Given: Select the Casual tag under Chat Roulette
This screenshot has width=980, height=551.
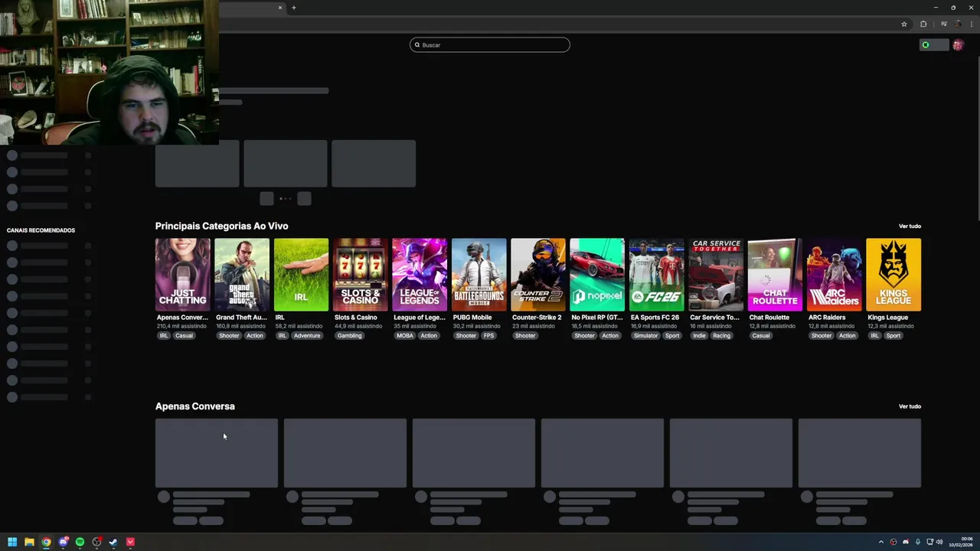Looking at the screenshot, I should tap(761, 336).
